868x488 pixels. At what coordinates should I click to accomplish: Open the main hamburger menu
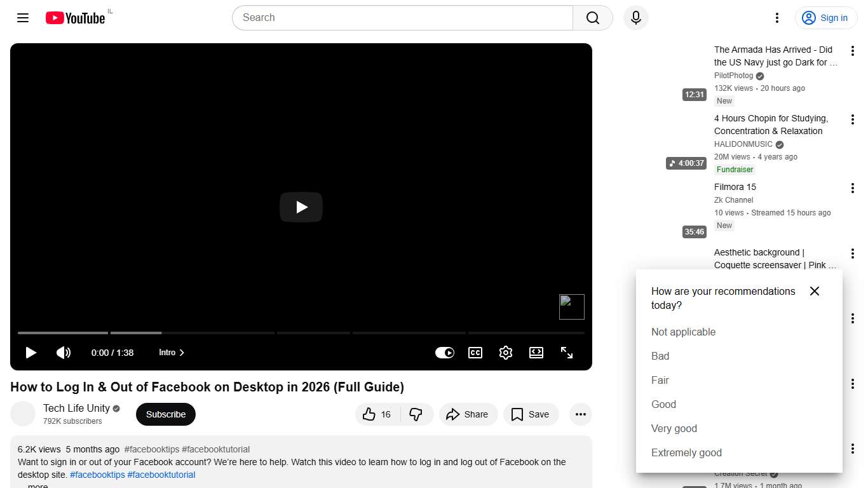click(22, 18)
